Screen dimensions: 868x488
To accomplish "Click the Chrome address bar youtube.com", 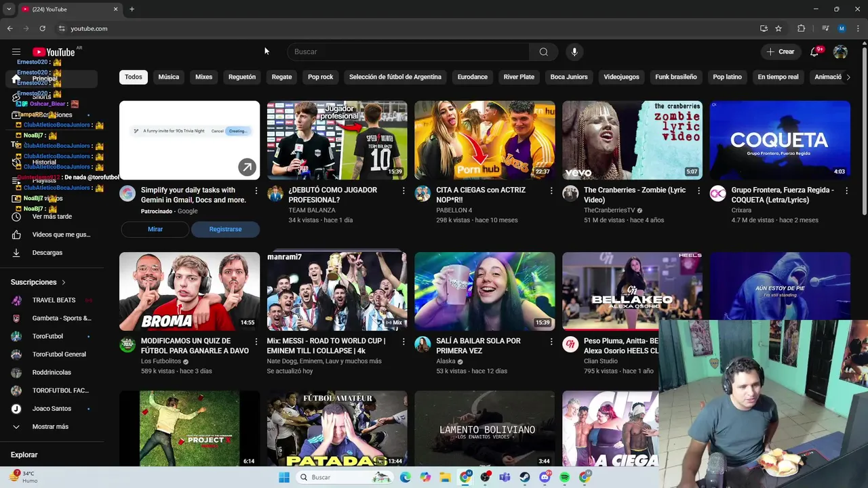I will click(89, 28).
